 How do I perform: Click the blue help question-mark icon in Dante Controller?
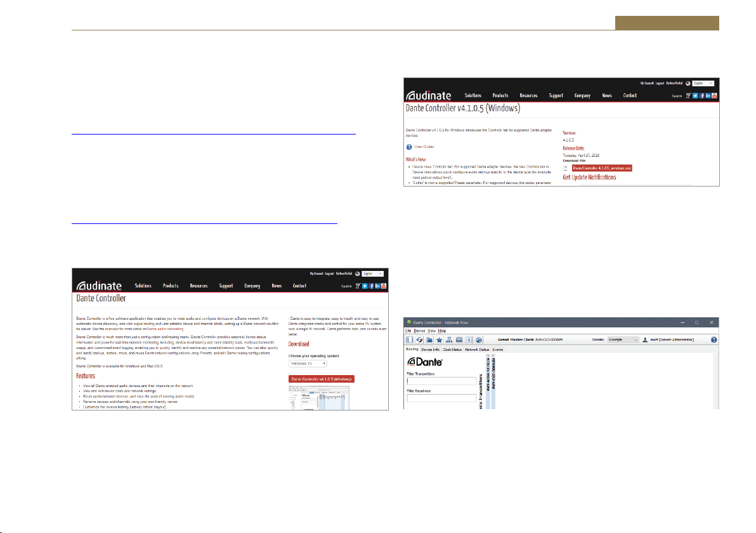tap(714, 339)
